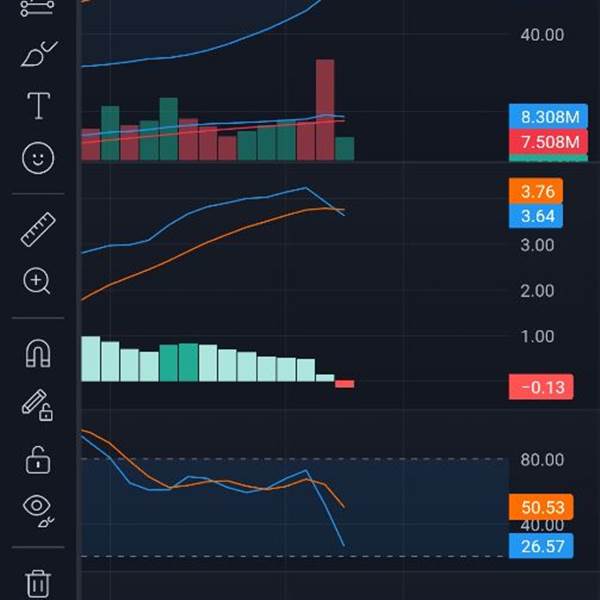Click the 2.00 MACD axis label

click(537, 291)
